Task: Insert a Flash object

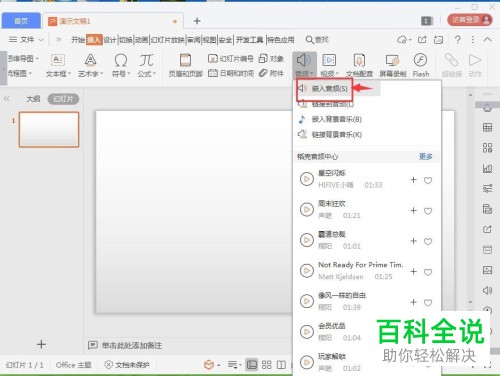Action: pyautogui.click(x=421, y=65)
